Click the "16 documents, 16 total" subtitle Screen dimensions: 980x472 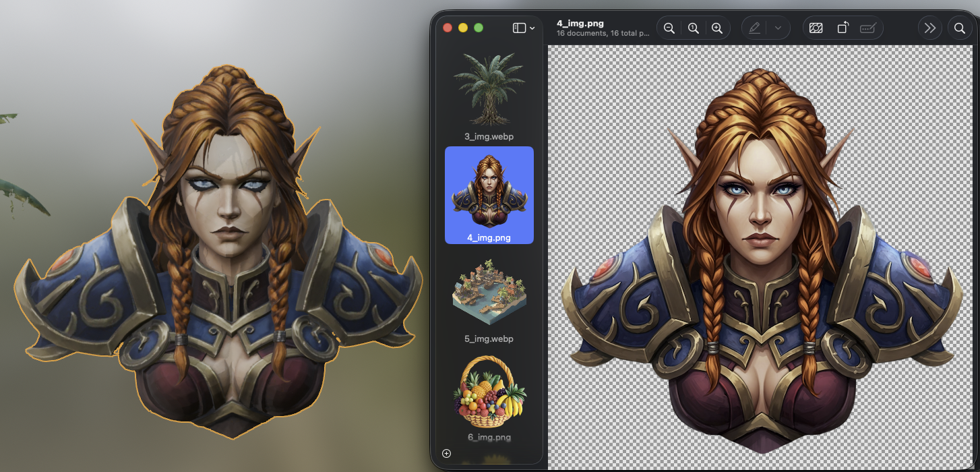click(603, 32)
